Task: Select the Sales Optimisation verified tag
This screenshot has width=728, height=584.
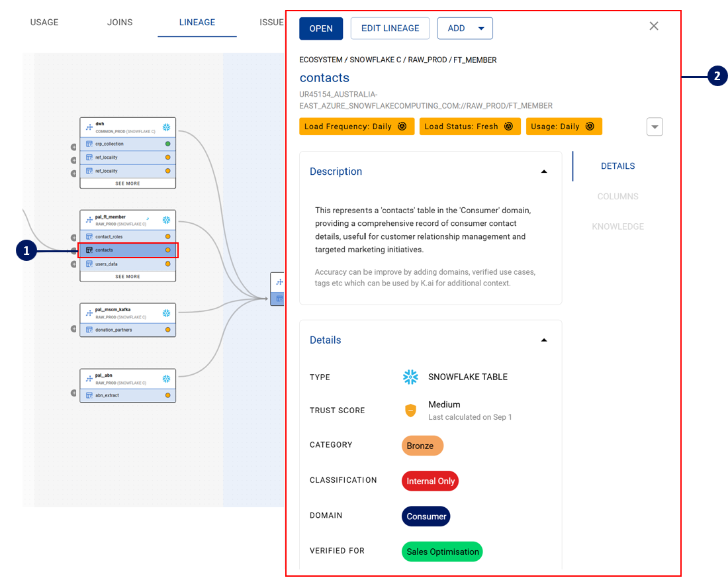Action: pos(442,552)
